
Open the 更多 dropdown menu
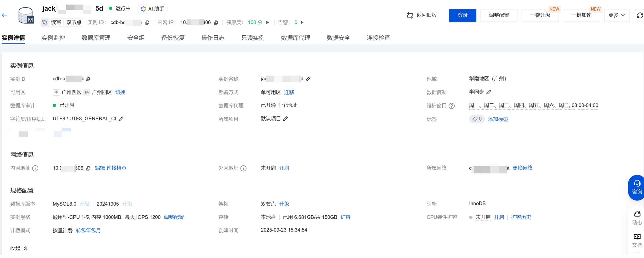click(616, 15)
